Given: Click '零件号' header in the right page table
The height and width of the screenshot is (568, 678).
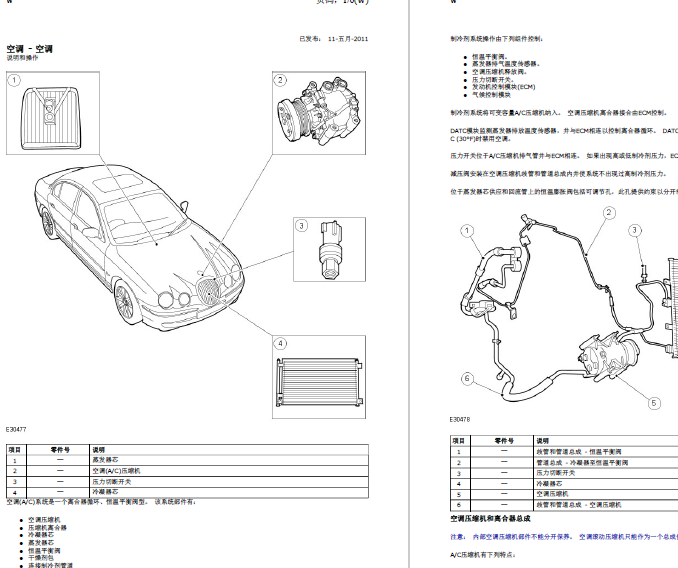Looking at the screenshot, I should coord(504,441).
